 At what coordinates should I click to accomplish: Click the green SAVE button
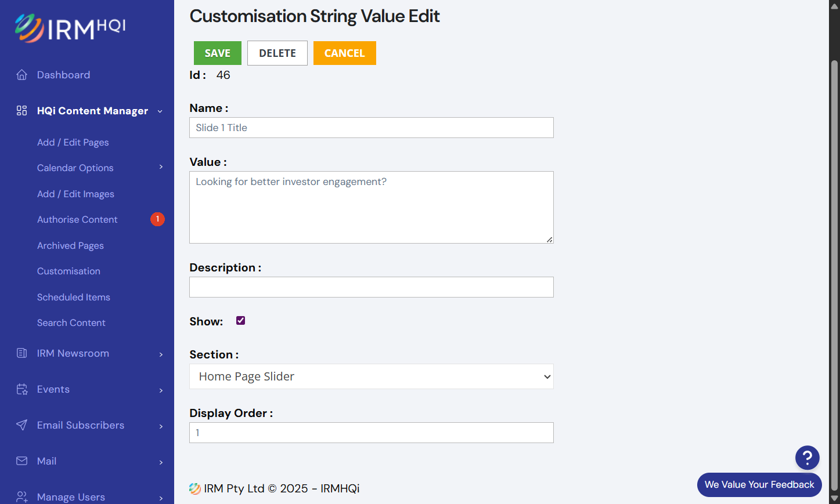tap(218, 53)
